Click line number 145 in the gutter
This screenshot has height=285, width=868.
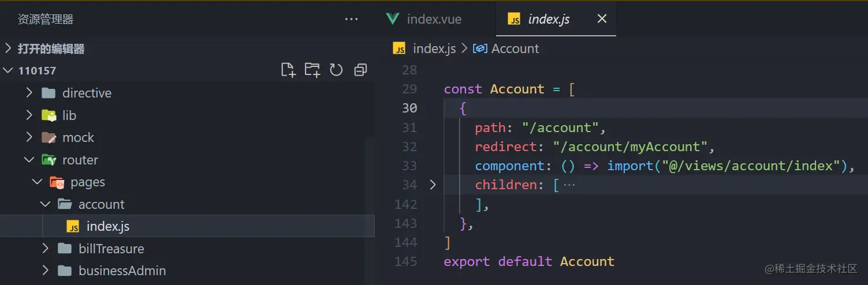click(405, 261)
